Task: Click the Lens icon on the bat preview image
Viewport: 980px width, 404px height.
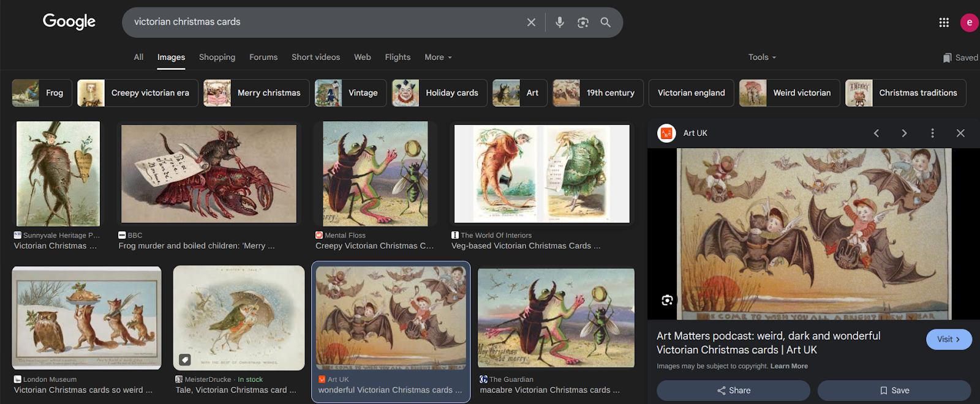Action: pyautogui.click(x=667, y=300)
